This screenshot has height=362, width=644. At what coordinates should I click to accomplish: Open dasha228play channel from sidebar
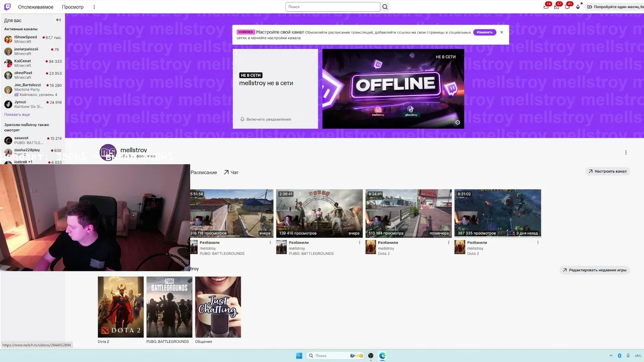(32, 152)
